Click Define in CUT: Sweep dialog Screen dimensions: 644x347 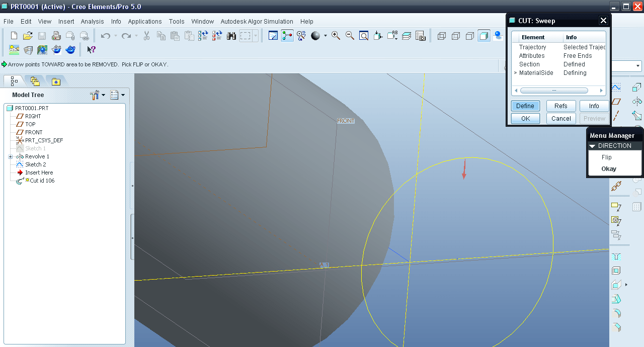525,106
